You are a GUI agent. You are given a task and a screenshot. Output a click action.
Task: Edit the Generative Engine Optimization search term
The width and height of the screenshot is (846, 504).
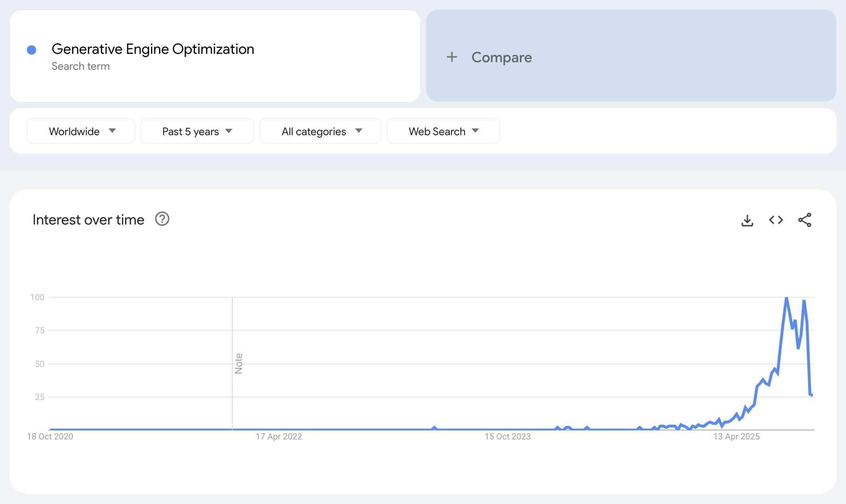153,49
